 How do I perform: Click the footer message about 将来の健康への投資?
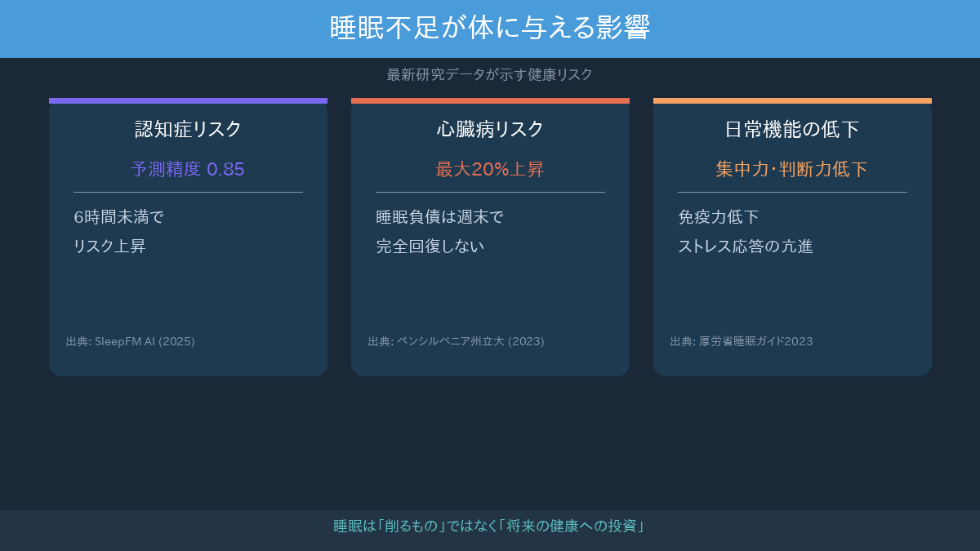(490, 527)
